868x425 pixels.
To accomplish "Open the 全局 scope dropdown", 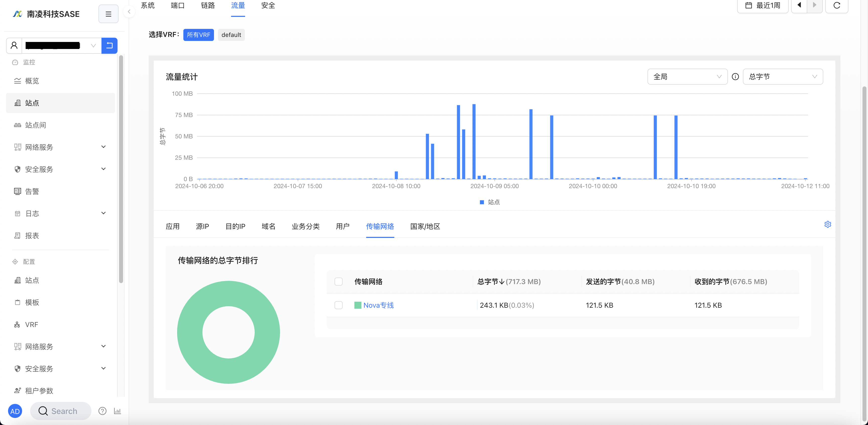I will pyautogui.click(x=687, y=77).
